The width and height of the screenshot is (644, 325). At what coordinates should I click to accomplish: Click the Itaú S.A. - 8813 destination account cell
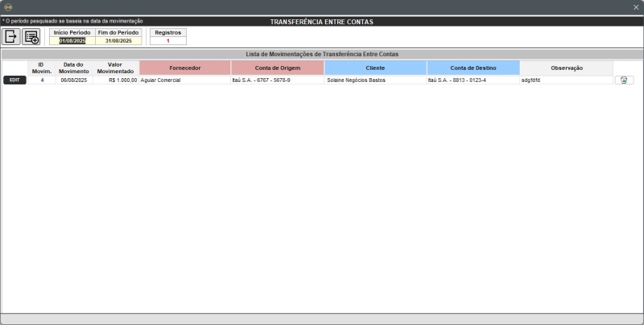click(x=473, y=80)
